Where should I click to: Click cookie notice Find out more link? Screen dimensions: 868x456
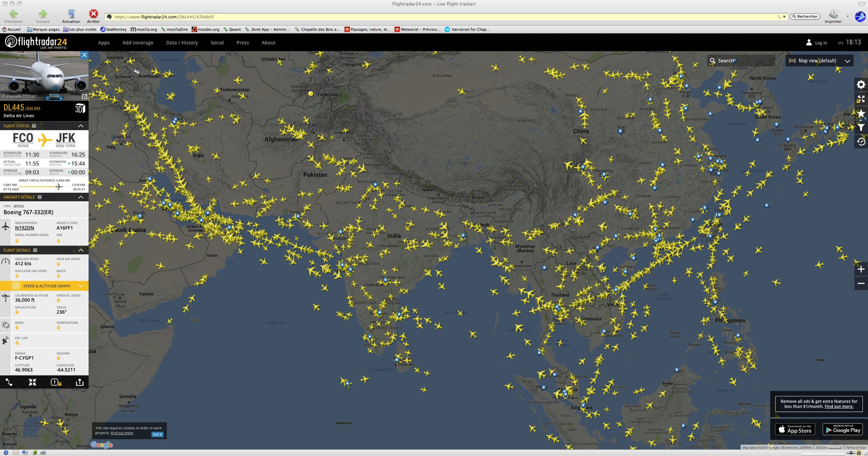122,433
